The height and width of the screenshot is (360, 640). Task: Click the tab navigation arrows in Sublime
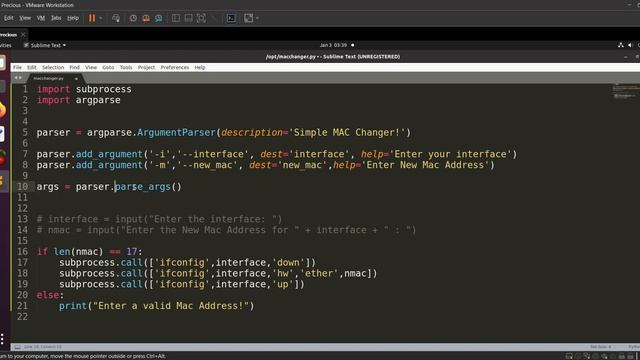pyautogui.click(x=18, y=78)
